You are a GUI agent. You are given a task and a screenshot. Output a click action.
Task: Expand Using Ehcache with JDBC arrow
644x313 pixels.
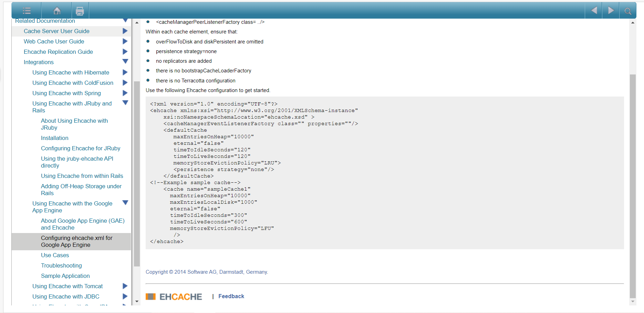(x=125, y=296)
